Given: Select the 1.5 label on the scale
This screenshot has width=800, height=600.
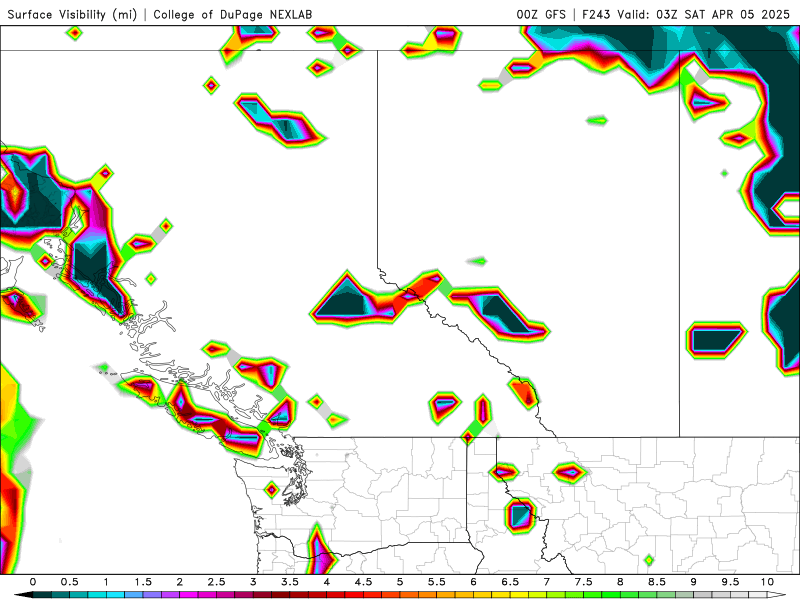Looking at the screenshot, I should (x=143, y=582).
